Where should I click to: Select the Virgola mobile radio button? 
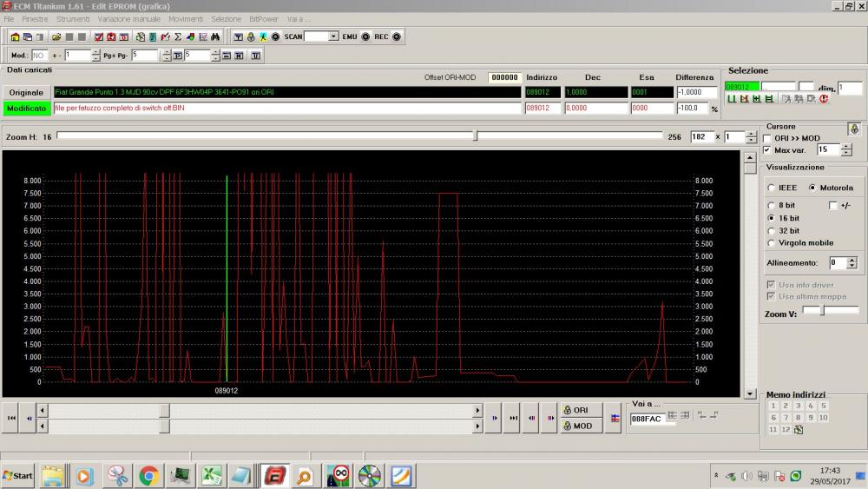click(x=771, y=242)
